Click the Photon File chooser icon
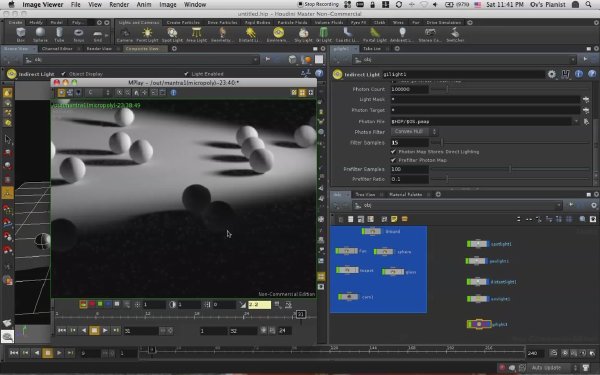The image size is (600, 375). tap(586, 121)
